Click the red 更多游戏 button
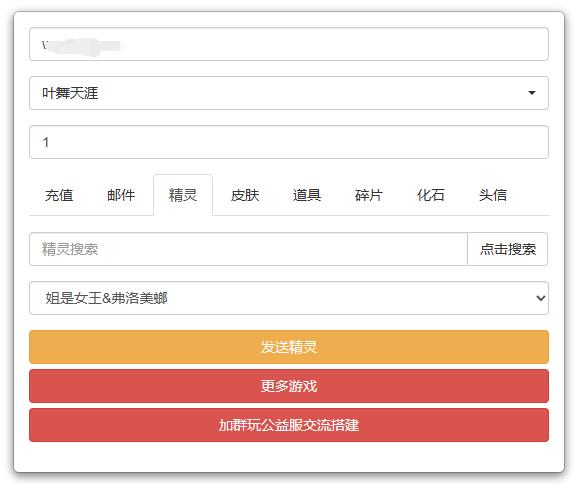Image resolution: width=575 pixels, height=484 pixels. 289,386
